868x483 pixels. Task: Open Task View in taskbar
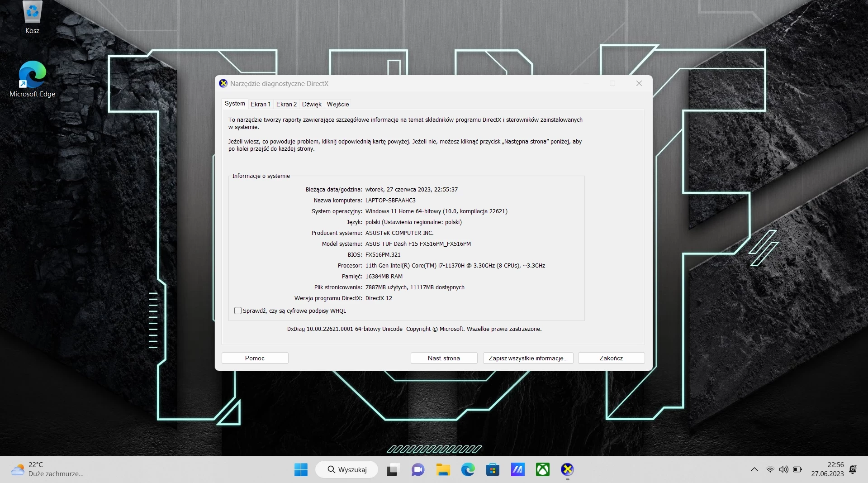393,469
